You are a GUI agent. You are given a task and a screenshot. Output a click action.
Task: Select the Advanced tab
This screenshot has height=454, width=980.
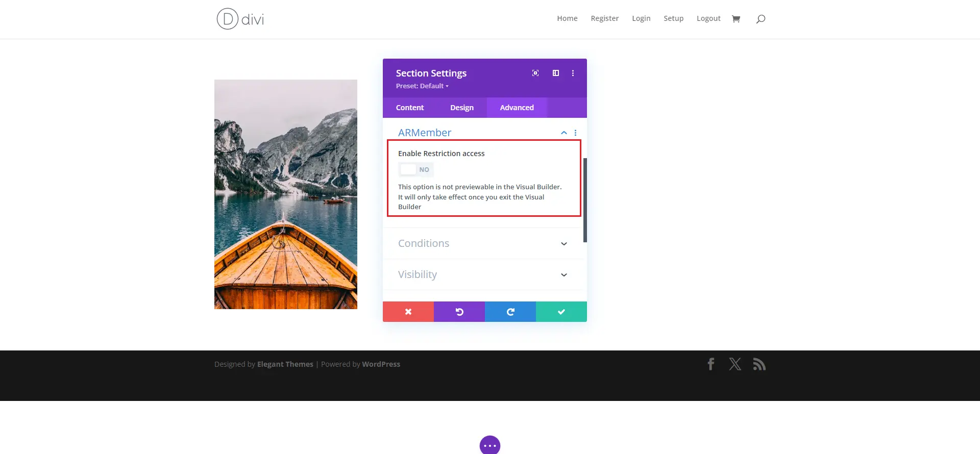coord(517,108)
